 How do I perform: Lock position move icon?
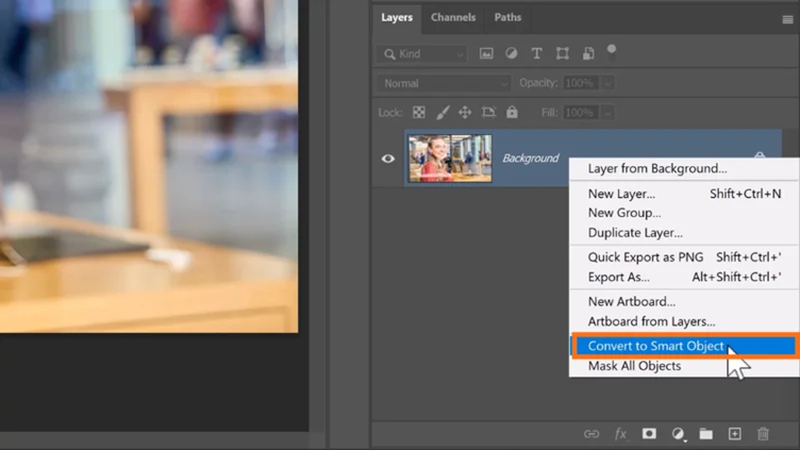coord(465,112)
